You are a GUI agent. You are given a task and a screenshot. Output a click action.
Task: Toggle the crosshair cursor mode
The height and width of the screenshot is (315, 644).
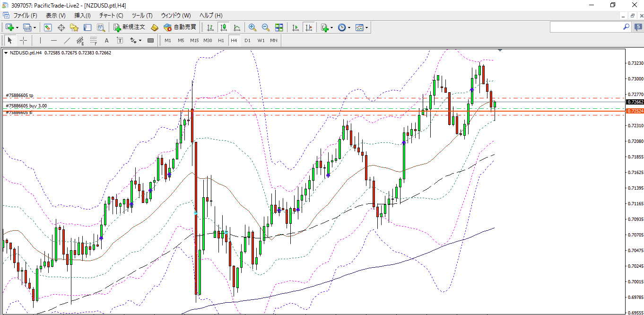pyautogui.click(x=23, y=40)
